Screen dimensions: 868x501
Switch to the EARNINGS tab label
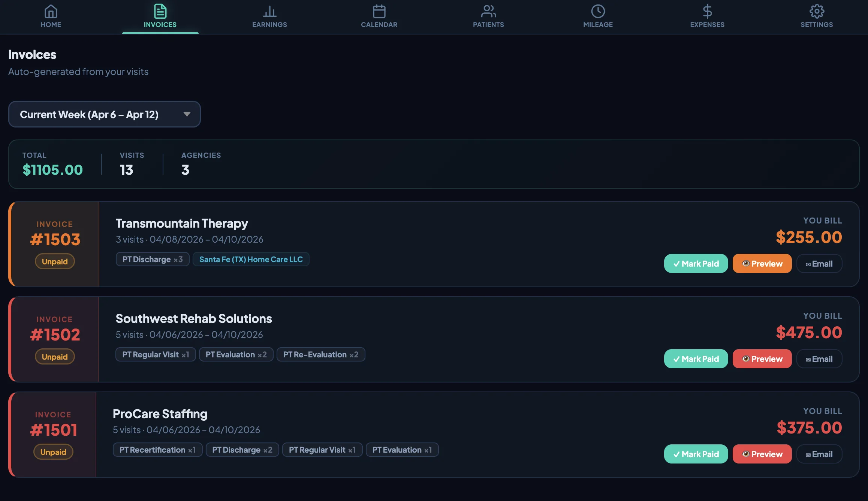coord(269,25)
